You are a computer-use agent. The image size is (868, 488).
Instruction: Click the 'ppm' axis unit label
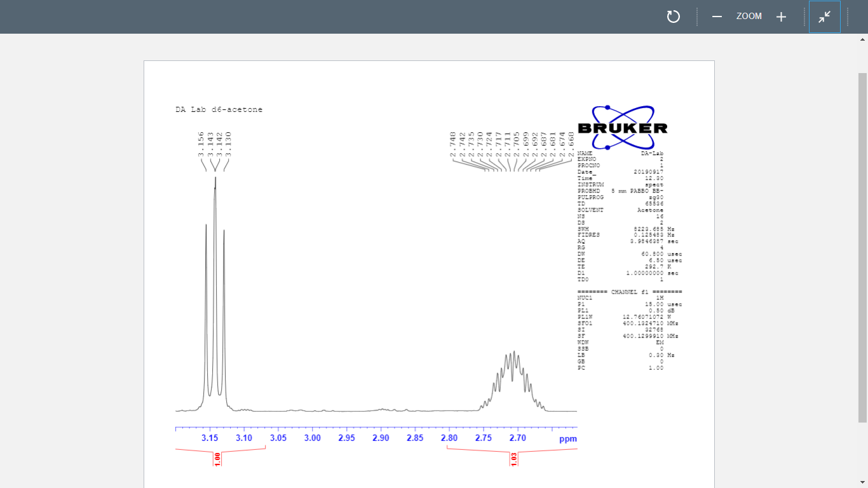coord(568,439)
